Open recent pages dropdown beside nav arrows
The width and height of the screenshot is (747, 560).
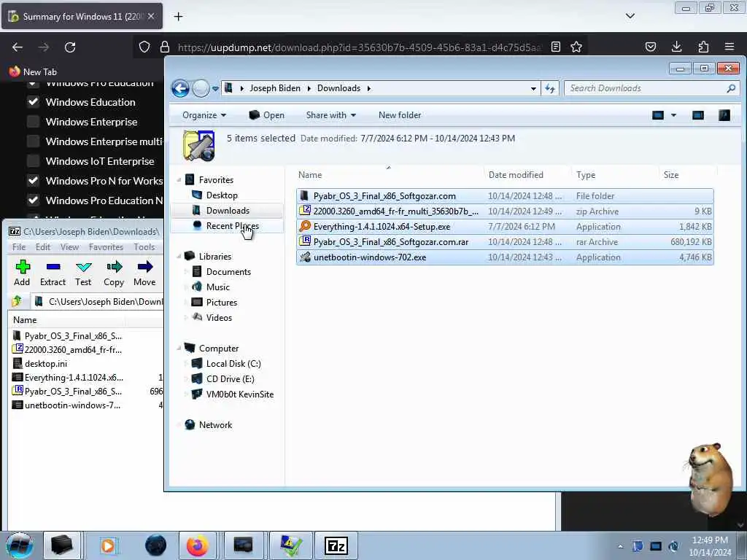[215, 88]
